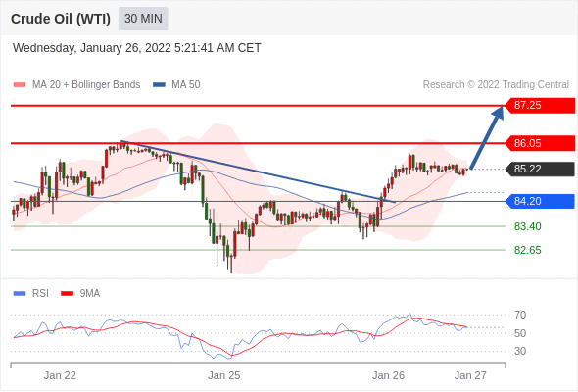The height and width of the screenshot is (392, 578).
Task: Click the 30 MIN timeframe button
Action: tap(143, 19)
